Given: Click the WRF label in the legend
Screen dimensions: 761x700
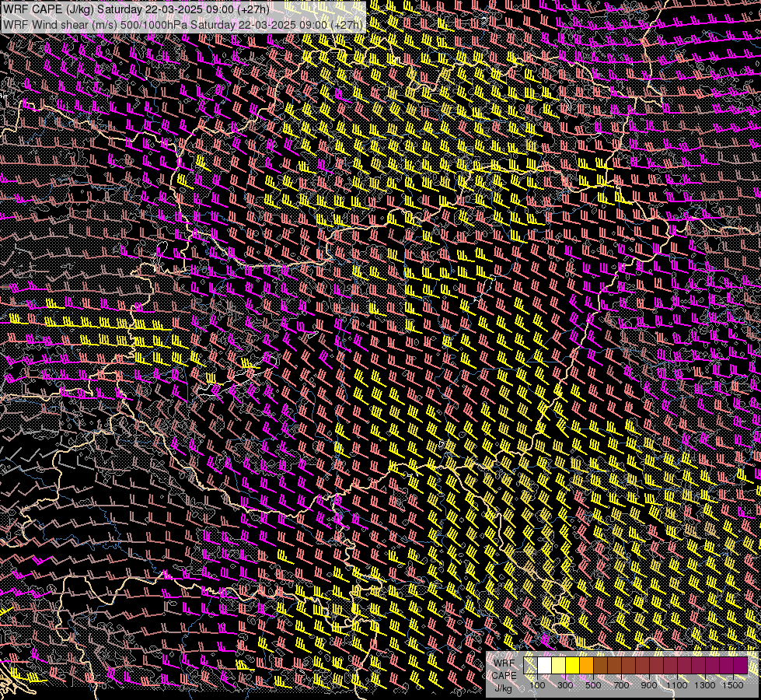Looking at the screenshot, I should (504, 663).
